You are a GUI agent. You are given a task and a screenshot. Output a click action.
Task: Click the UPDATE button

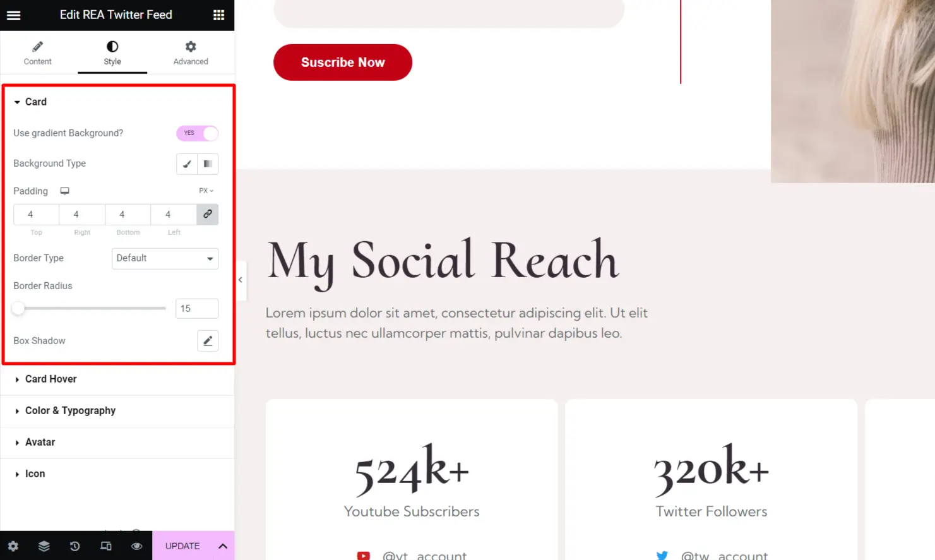click(182, 546)
